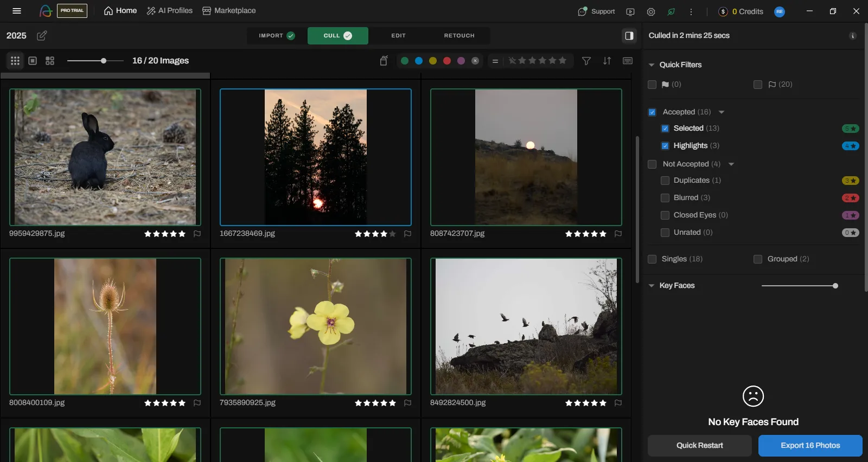Click the app logo icon
This screenshot has width=868, height=462.
coord(46,11)
